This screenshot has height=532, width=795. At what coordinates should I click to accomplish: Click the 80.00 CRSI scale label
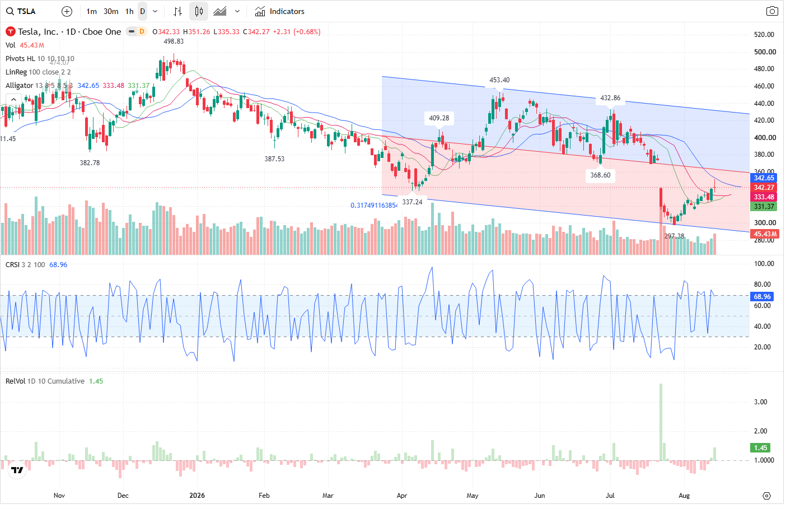tap(763, 284)
